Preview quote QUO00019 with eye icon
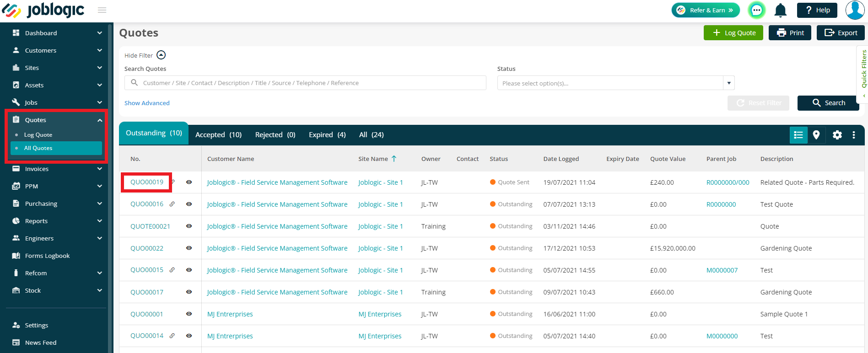This screenshot has height=353, width=868. (189, 182)
